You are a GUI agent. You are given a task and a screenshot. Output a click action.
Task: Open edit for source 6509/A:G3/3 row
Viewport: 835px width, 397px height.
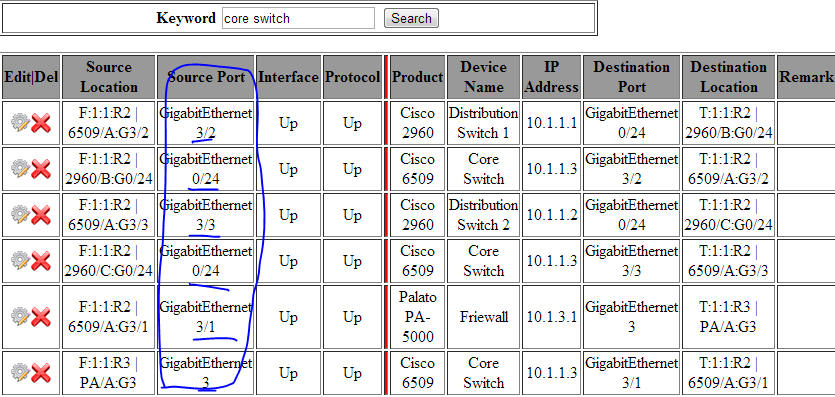(20, 215)
